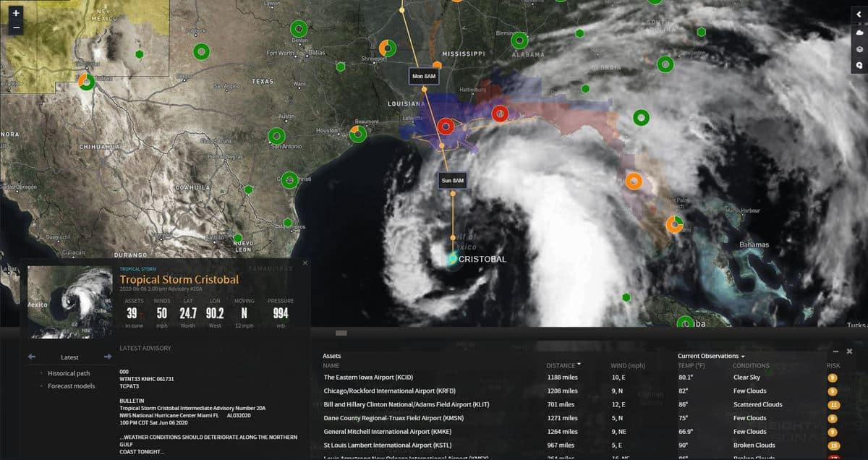Open Dane County Regional-Truax Field Airport row
Viewport: 868px width, 460px height.
(x=583, y=418)
